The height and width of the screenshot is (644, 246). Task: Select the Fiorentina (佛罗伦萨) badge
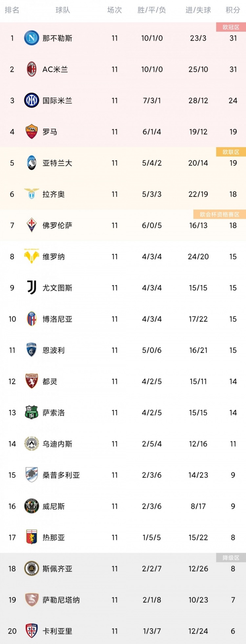(x=31, y=225)
